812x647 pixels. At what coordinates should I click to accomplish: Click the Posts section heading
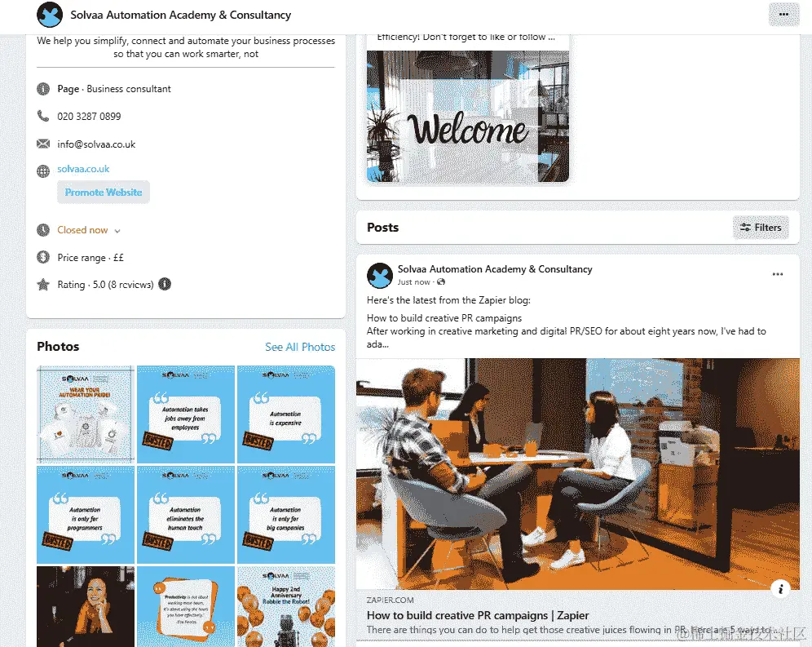click(382, 227)
